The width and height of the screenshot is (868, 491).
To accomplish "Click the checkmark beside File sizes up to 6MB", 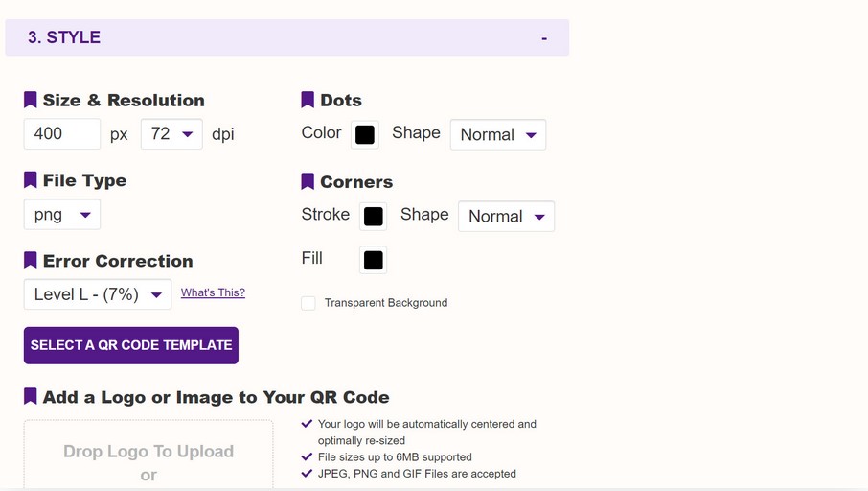I will [307, 456].
